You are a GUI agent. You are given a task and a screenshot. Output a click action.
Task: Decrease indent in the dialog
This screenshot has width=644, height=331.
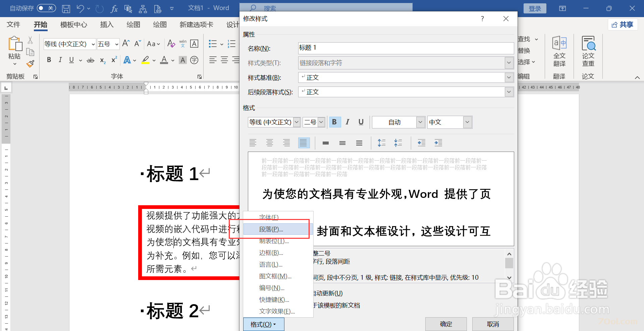point(421,143)
